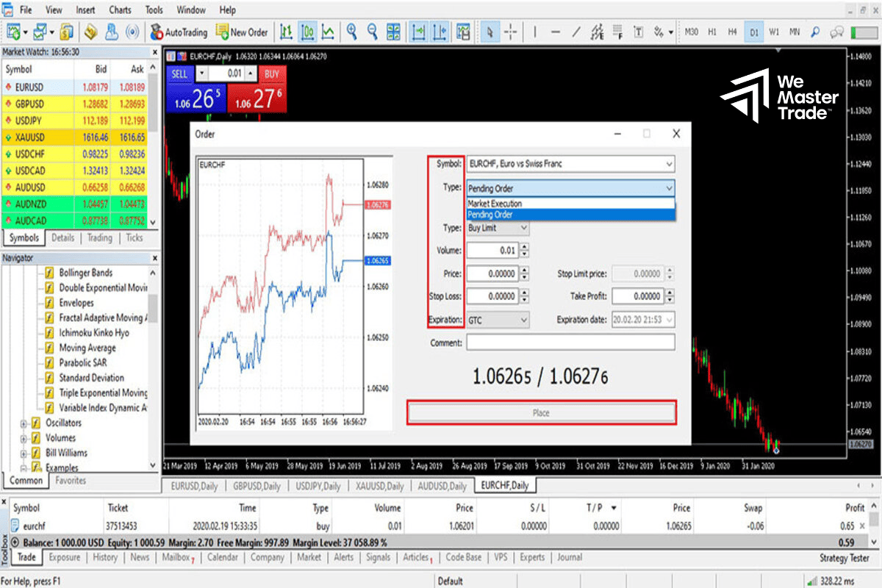Tile chart windows using grid icon

pyautogui.click(x=394, y=32)
